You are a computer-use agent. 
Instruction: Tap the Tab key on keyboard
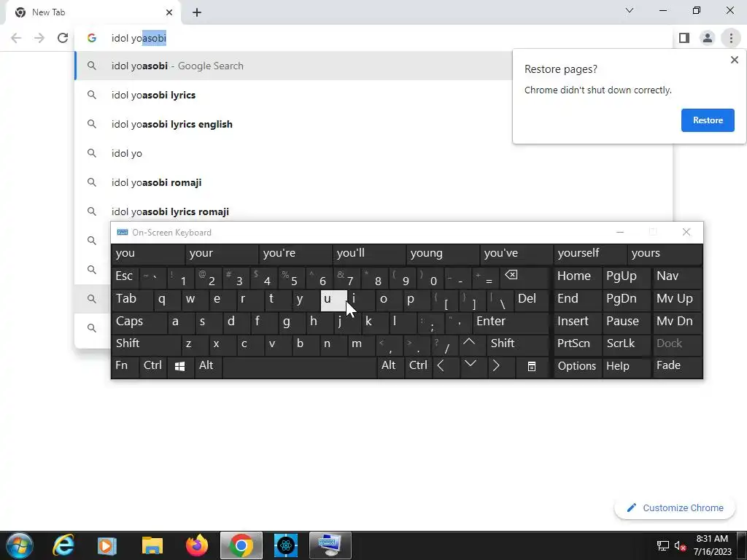(x=132, y=300)
